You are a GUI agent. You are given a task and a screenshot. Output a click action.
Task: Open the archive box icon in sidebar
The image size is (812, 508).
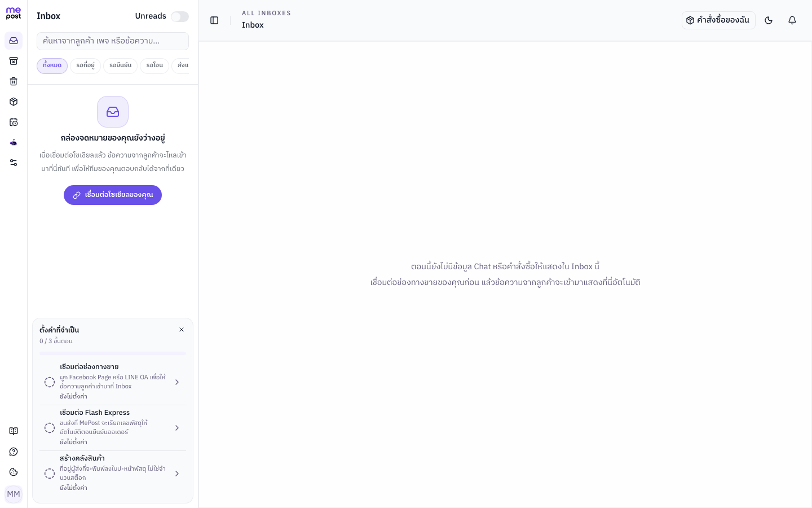[x=14, y=61]
